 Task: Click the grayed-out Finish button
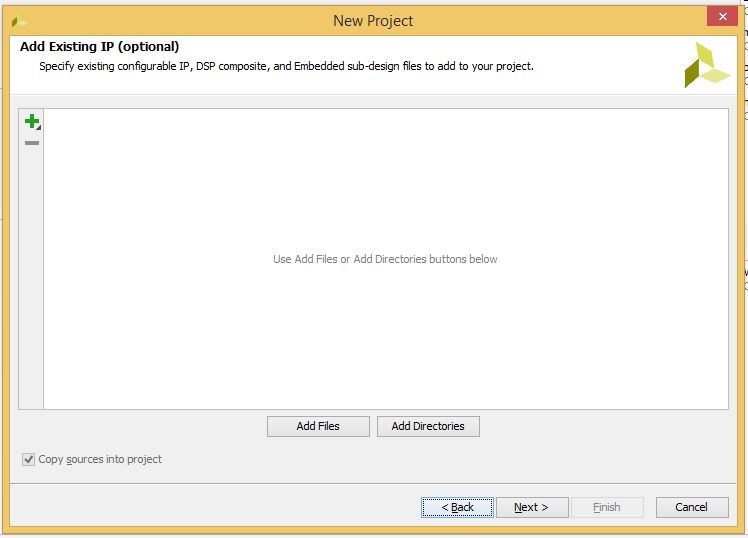[607, 507]
